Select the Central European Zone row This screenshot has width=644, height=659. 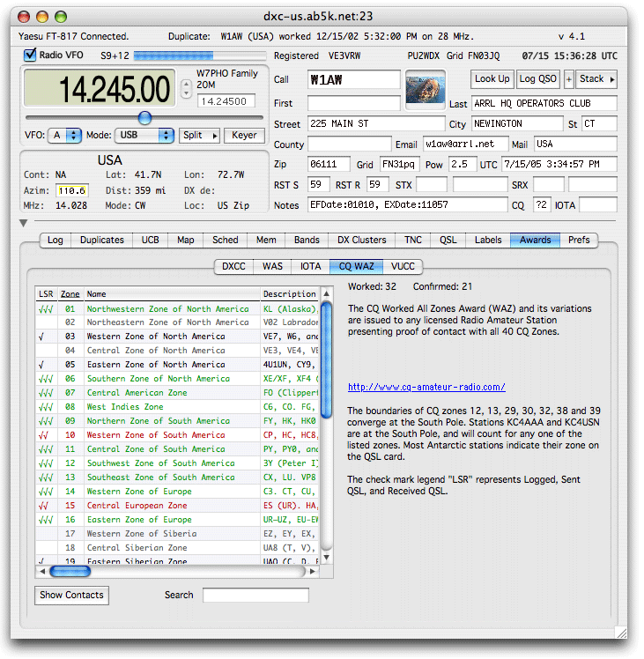(137, 506)
